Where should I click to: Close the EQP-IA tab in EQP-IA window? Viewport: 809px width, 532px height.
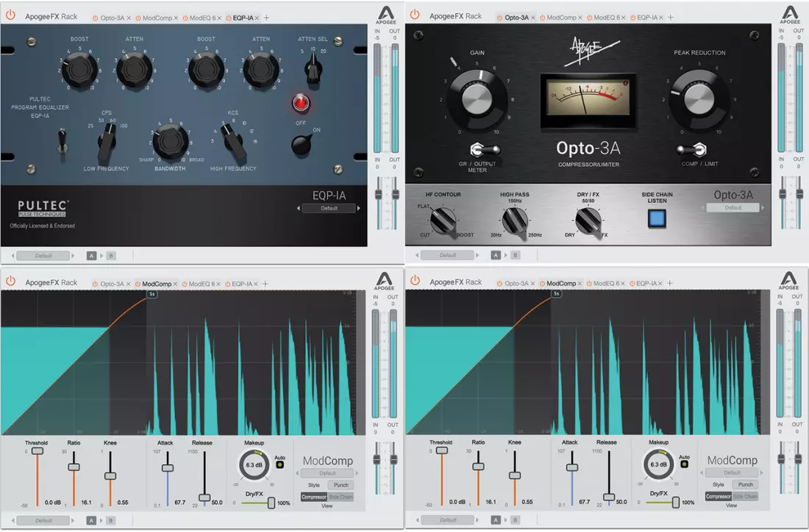point(257,18)
